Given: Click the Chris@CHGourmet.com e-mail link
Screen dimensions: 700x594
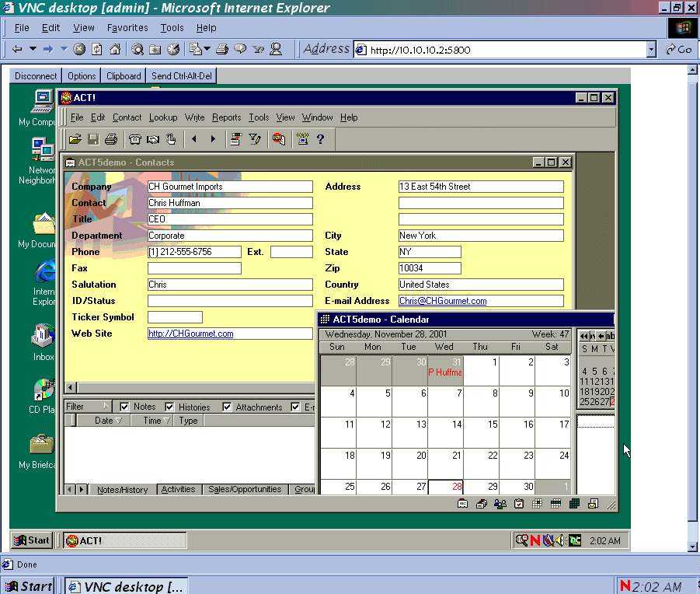Looking at the screenshot, I should click(443, 301).
